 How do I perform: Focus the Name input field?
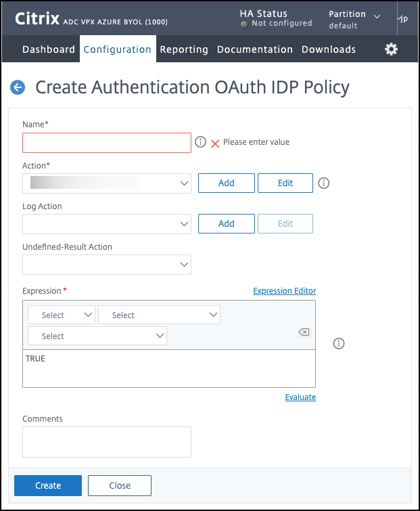[x=107, y=143]
